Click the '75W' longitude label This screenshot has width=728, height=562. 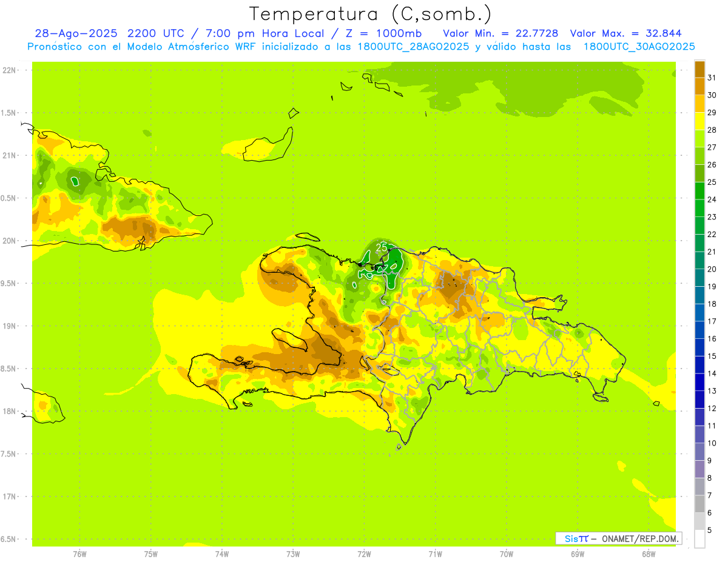point(151,554)
